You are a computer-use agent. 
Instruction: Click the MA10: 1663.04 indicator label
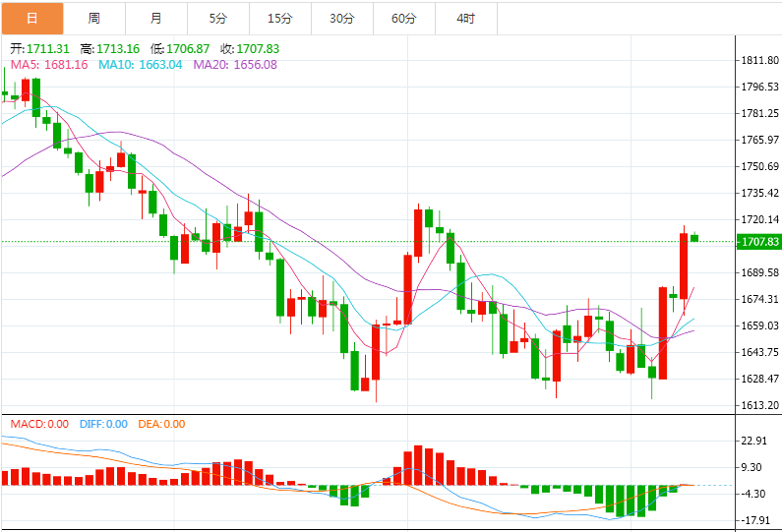click(140, 65)
